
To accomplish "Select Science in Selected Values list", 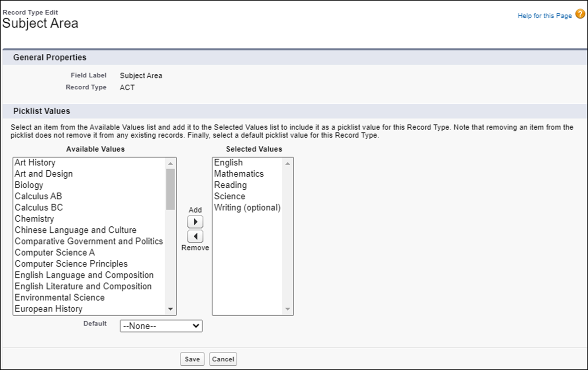I will click(248, 196).
